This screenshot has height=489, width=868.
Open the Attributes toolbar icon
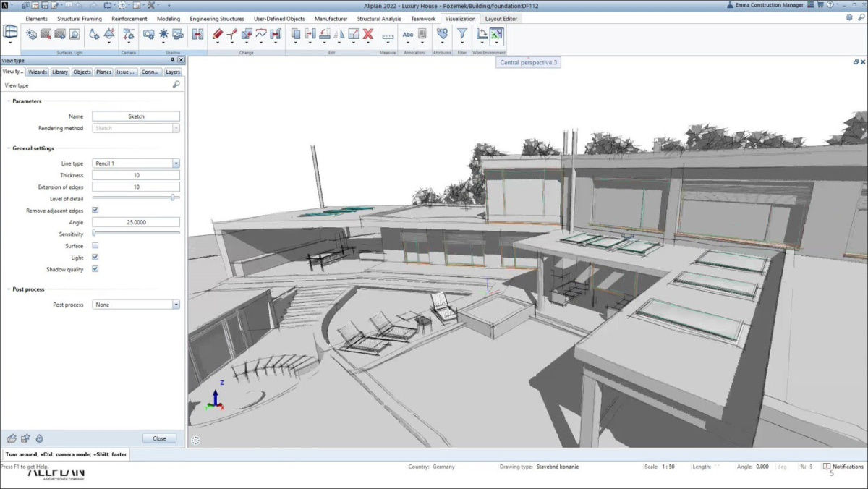coord(441,34)
